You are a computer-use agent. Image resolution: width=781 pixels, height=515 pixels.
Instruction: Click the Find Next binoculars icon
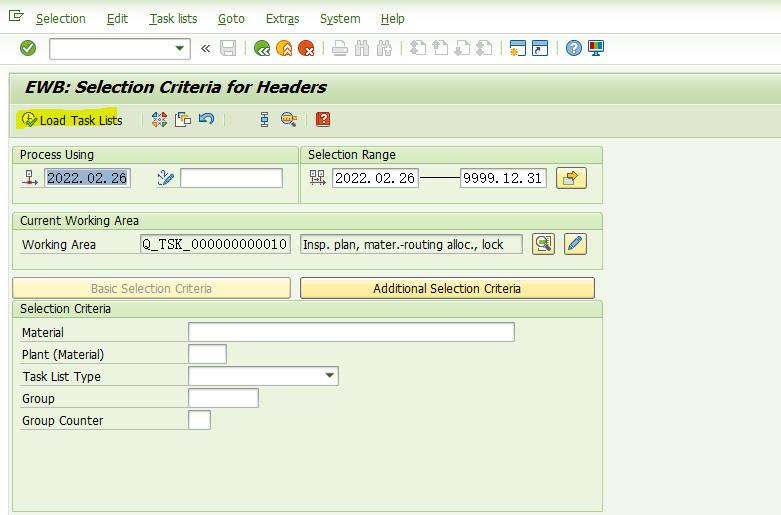click(384, 48)
